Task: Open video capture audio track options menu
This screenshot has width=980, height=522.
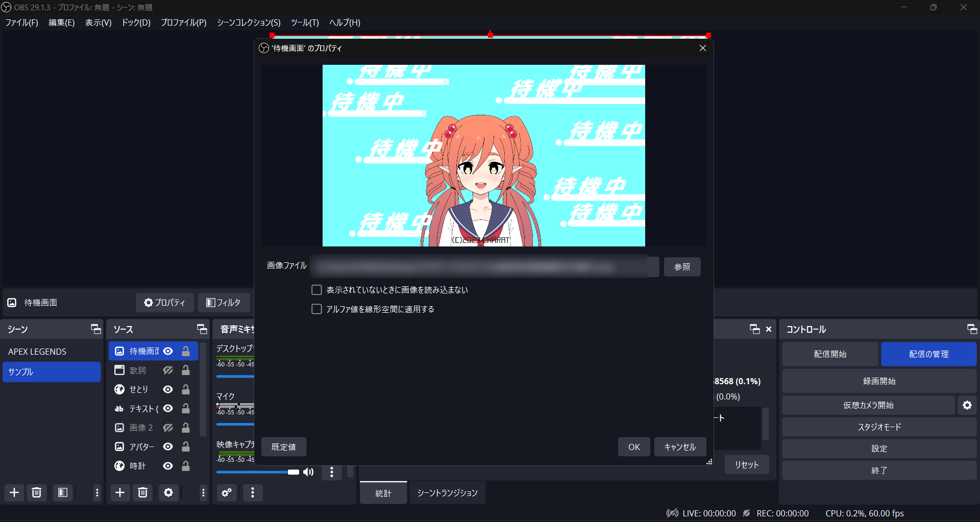Action: [332, 472]
